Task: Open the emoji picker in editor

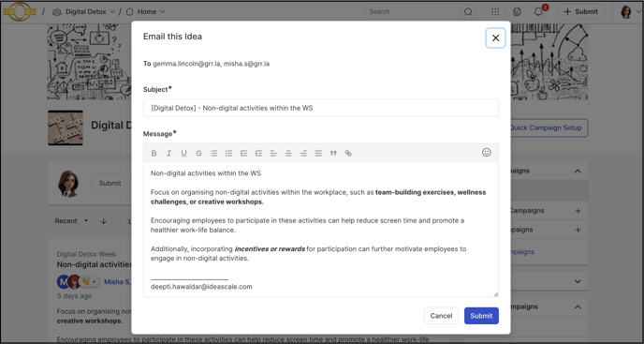Action: tap(487, 152)
